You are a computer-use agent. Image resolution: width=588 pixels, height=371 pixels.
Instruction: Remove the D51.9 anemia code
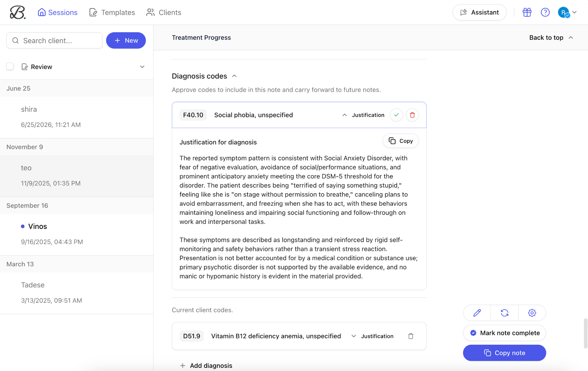(411, 336)
